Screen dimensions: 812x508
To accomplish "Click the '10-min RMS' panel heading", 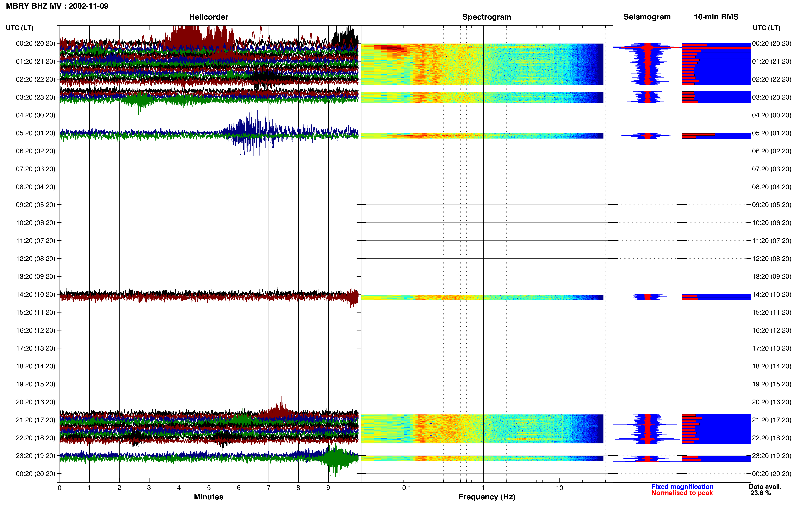I will click(716, 17).
